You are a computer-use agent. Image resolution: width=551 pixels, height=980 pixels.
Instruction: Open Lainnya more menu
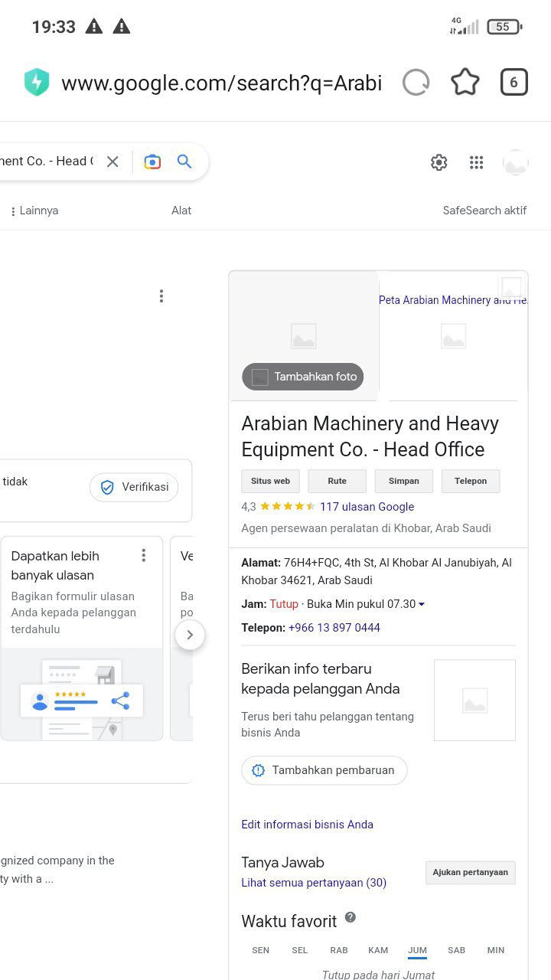(x=34, y=211)
